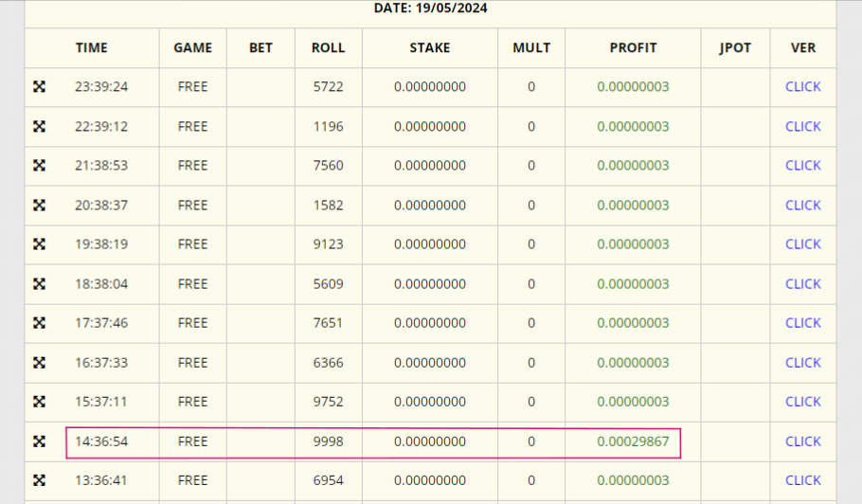Screen dimensions: 862x504
Task: Click the expand icon for the 20:38:37 row
Action: click(x=39, y=205)
